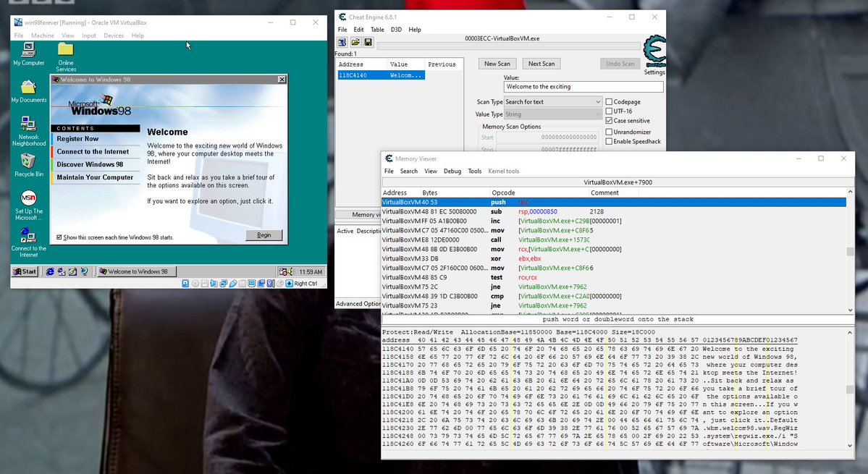Click Discover Windows 98 in Contents
The width and height of the screenshot is (868, 474).
[96, 164]
